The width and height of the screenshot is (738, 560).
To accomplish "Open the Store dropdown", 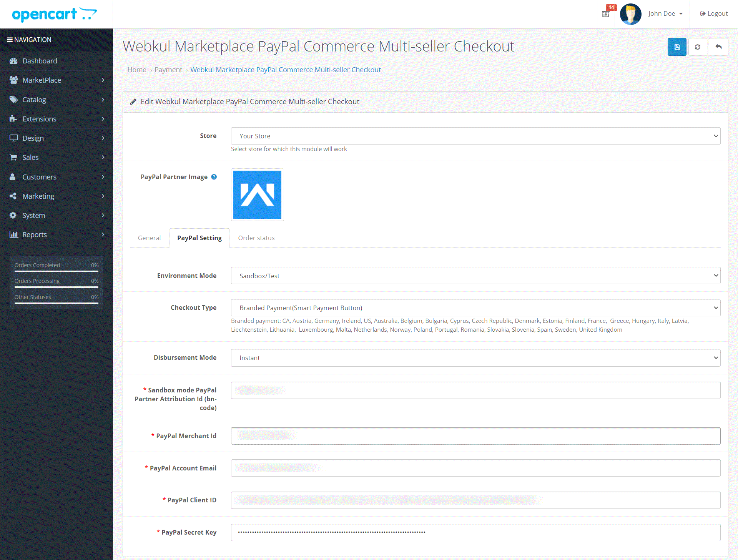I will [x=475, y=136].
